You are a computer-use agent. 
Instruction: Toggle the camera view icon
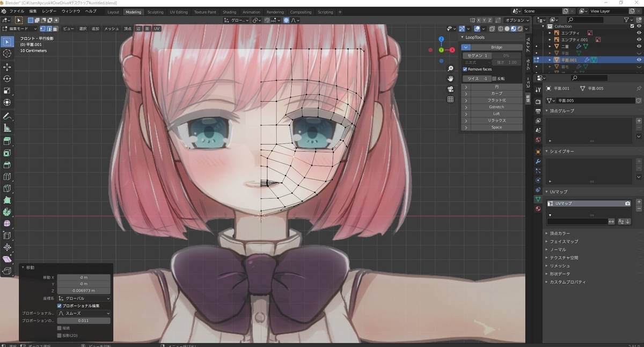pos(450,89)
